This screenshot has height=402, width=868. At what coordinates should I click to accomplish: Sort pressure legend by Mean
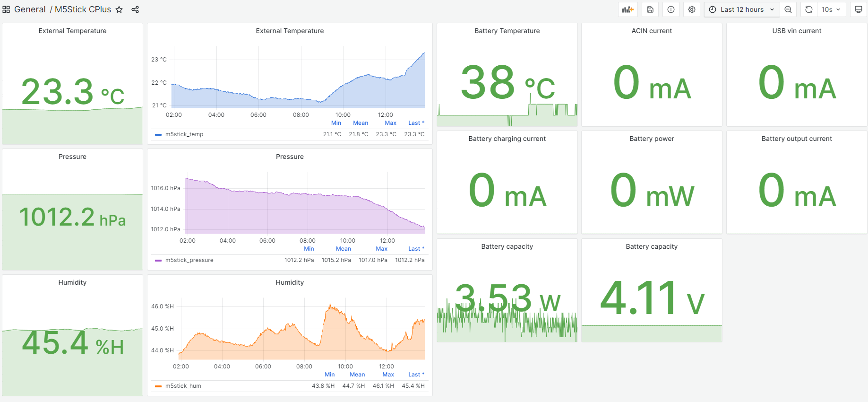344,249
